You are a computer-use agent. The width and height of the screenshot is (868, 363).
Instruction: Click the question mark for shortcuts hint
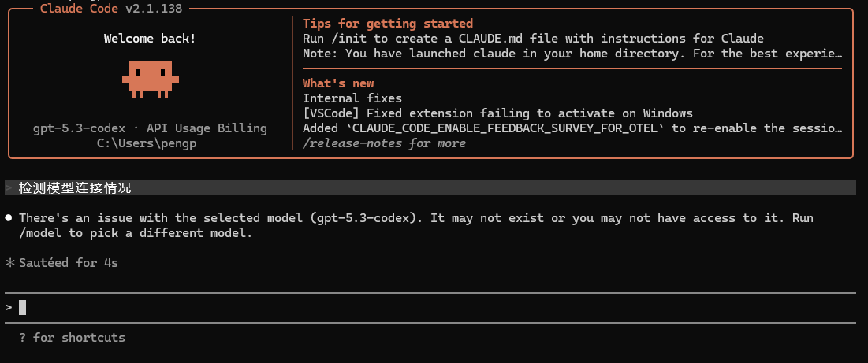pyautogui.click(x=22, y=338)
